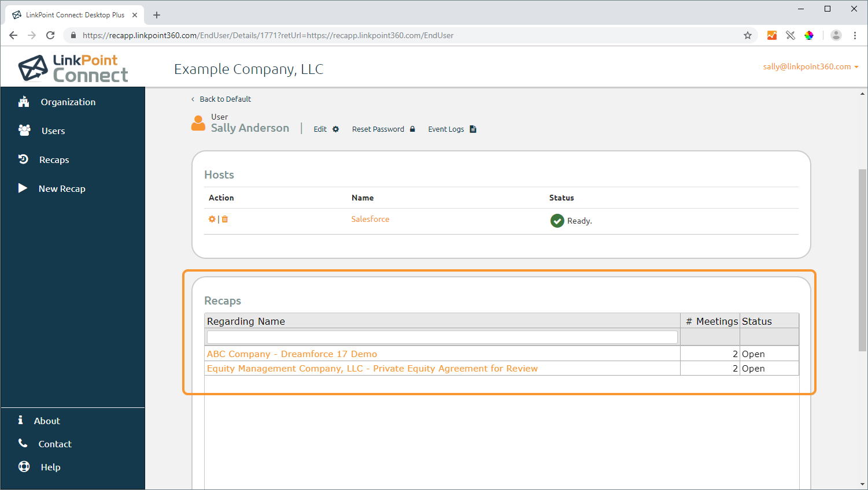Image resolution: width=868 pixels, height=490 pixels.
Task: Sort by Status column header
Action: (x=770, y=321)
